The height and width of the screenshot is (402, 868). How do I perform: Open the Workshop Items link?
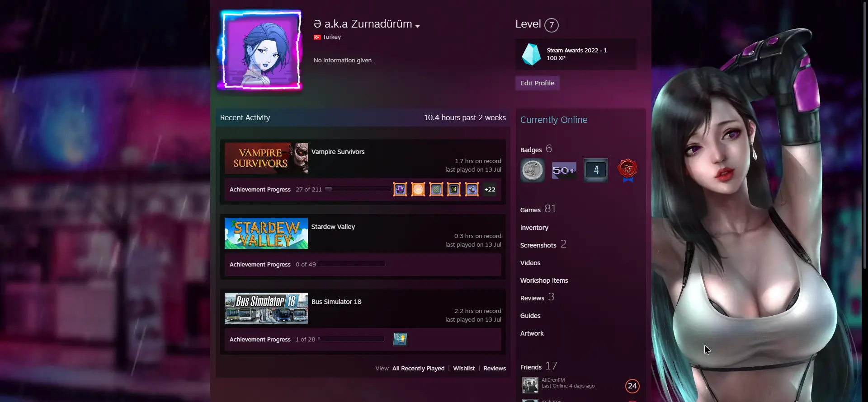click(544, 280)
